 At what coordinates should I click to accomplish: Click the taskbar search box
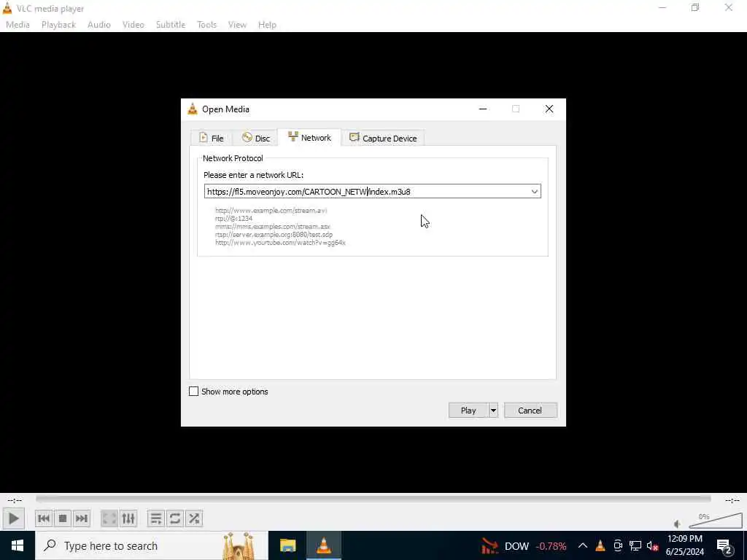tap(152, 545)
